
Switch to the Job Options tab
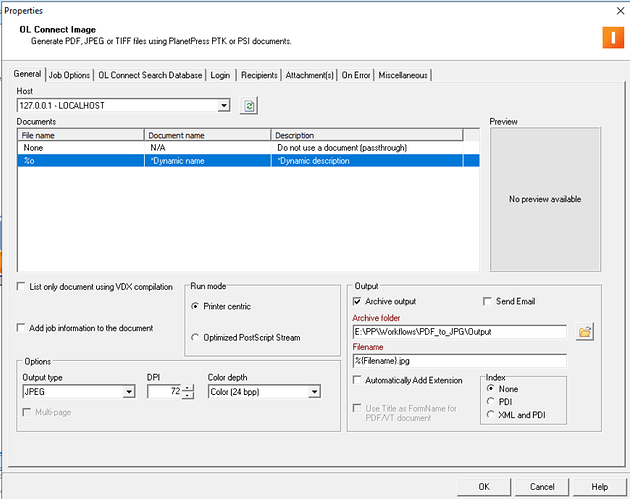pyautogui.click(x=69, y=75)
